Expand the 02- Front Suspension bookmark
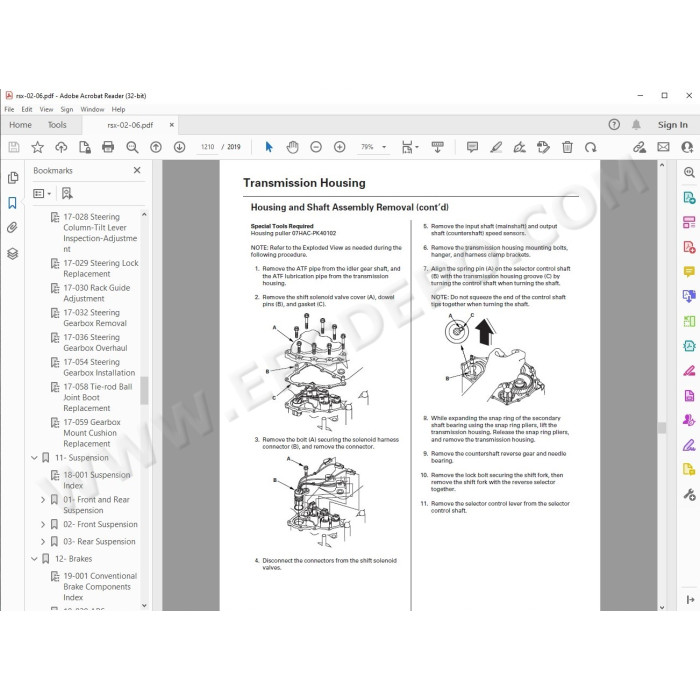The image size is (700, 700). click(x=43, y=524)
